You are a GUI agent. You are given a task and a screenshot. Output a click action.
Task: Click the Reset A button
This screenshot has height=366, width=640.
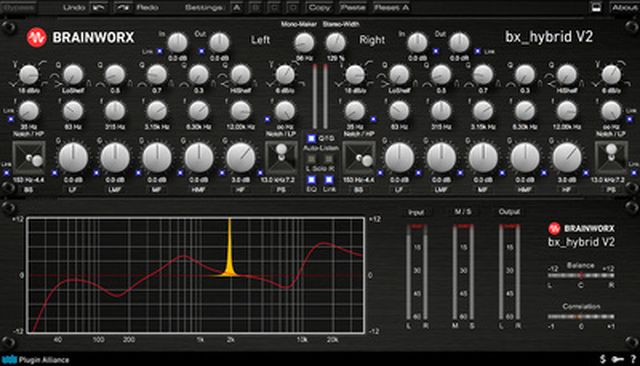click(391, 8)
